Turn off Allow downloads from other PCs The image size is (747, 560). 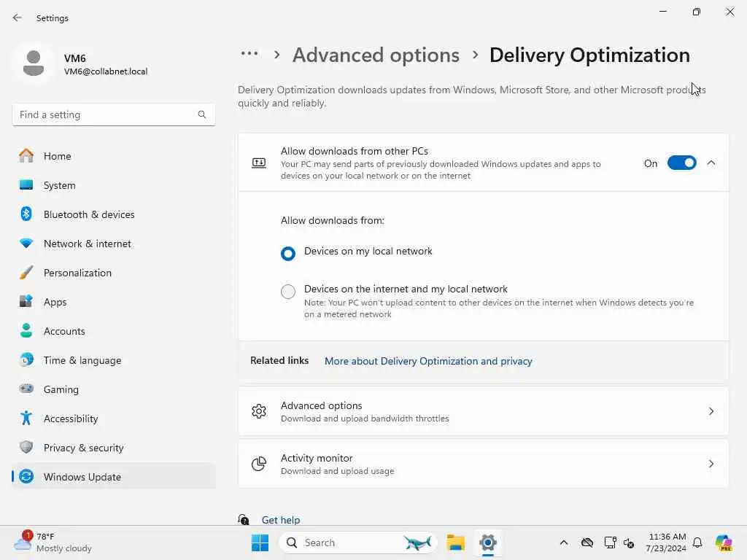pyautogui.click(x=681, y=163)
